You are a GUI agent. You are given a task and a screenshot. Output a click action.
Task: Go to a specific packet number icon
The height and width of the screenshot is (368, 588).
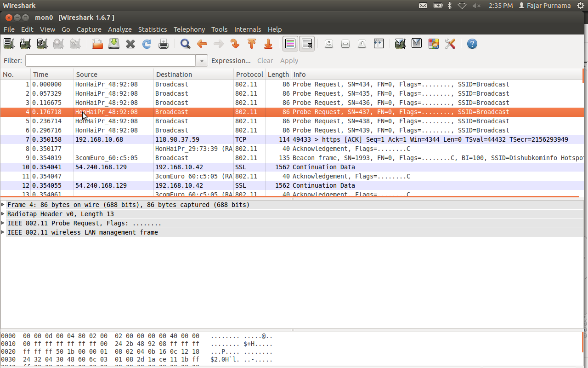point(235,44)
